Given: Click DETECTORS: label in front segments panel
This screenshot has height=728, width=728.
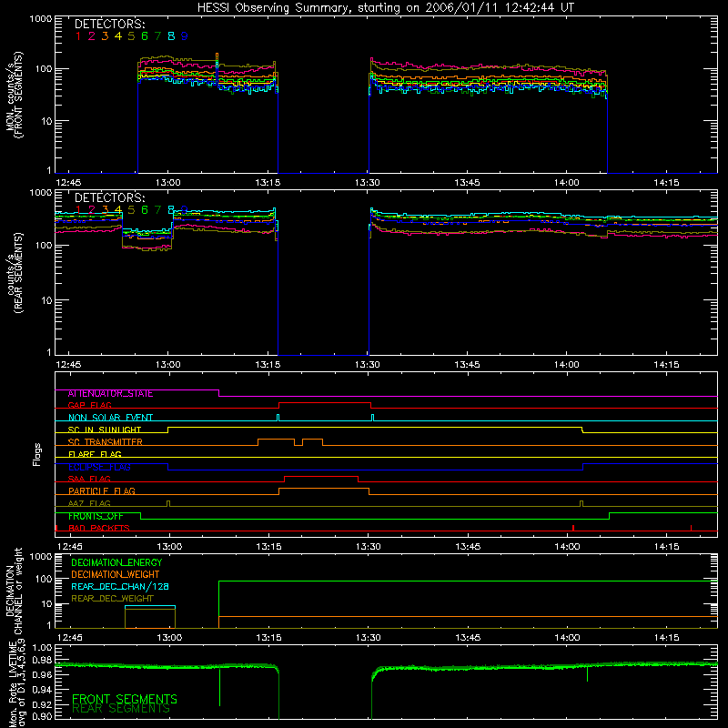Looking at the screenshot, I should (109, 24).
